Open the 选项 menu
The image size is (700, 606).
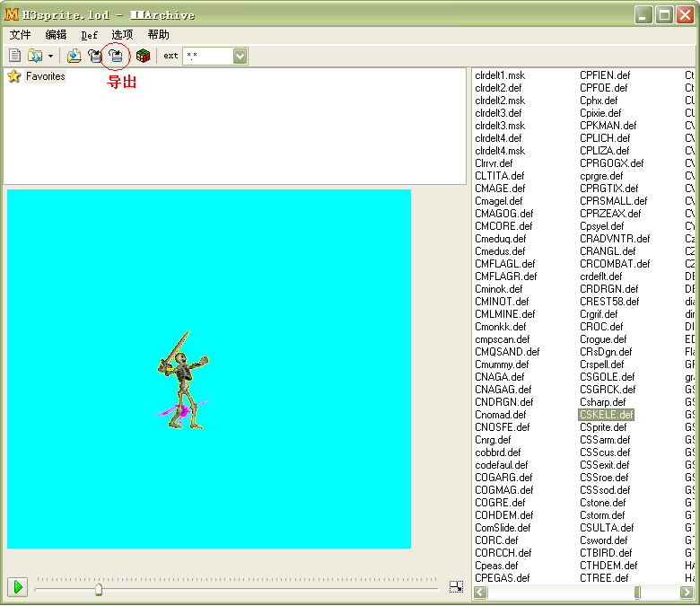point(122,35)
